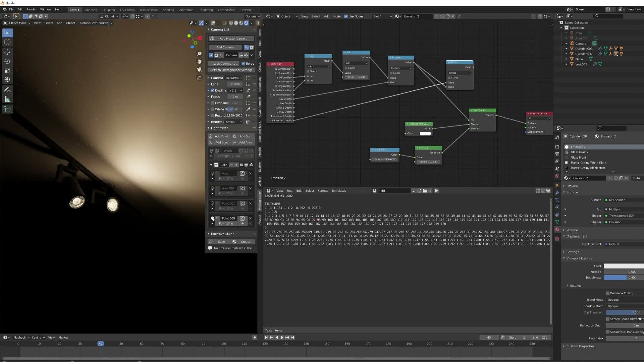This screenshot has width=644, height=362.
Task: Open the Fullframe sensor dropdown
Action: click(233, 78)
